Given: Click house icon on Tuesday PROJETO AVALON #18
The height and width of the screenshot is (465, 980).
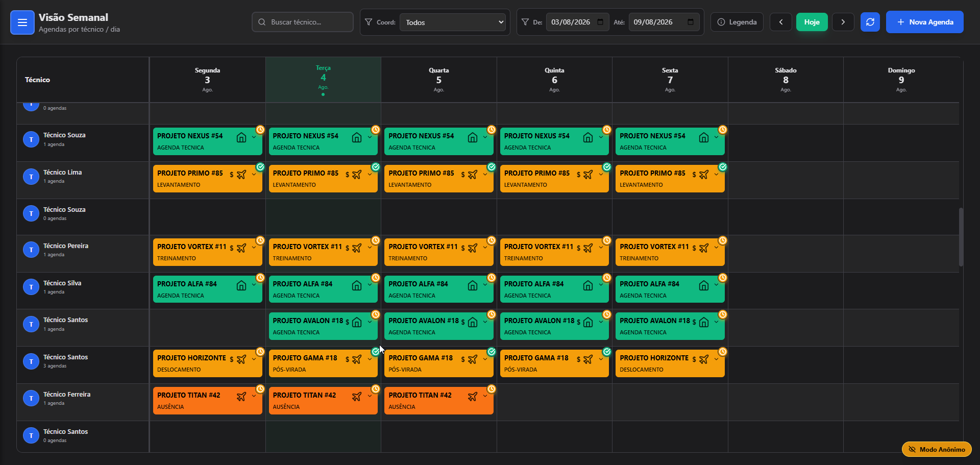Looking at the screenshot, I should point(357,323).
